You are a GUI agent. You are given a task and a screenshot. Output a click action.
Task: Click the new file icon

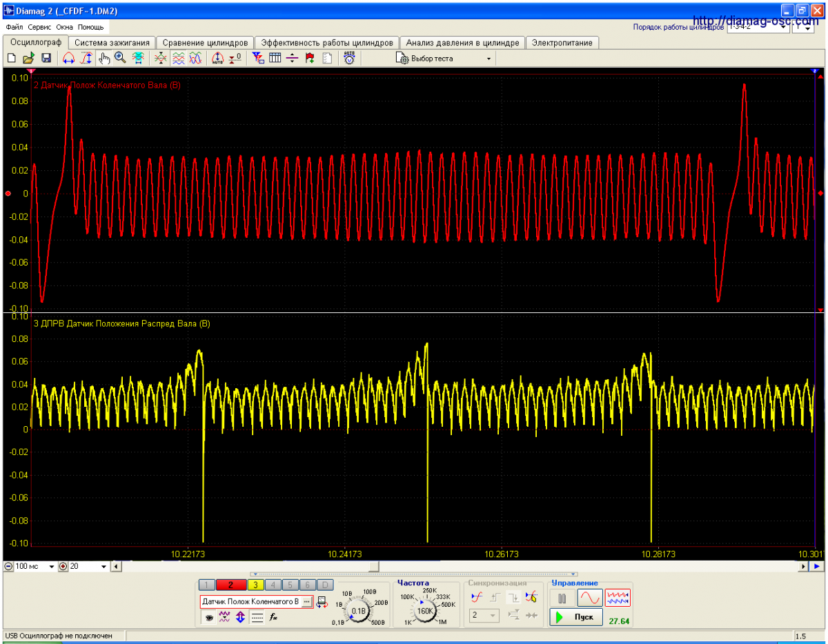pos(12,59)
